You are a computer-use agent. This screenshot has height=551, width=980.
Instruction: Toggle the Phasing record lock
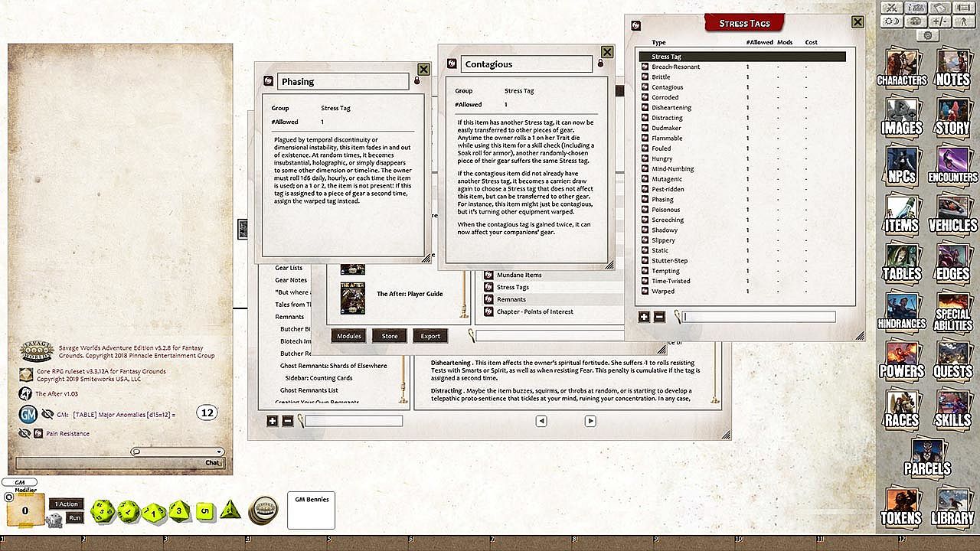click(417, 81)
